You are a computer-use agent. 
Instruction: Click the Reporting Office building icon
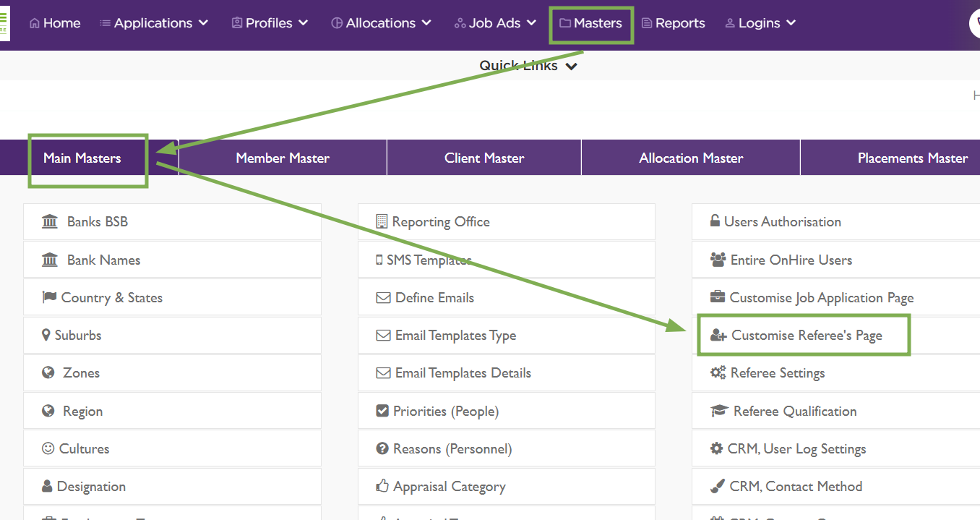(382, 221)
